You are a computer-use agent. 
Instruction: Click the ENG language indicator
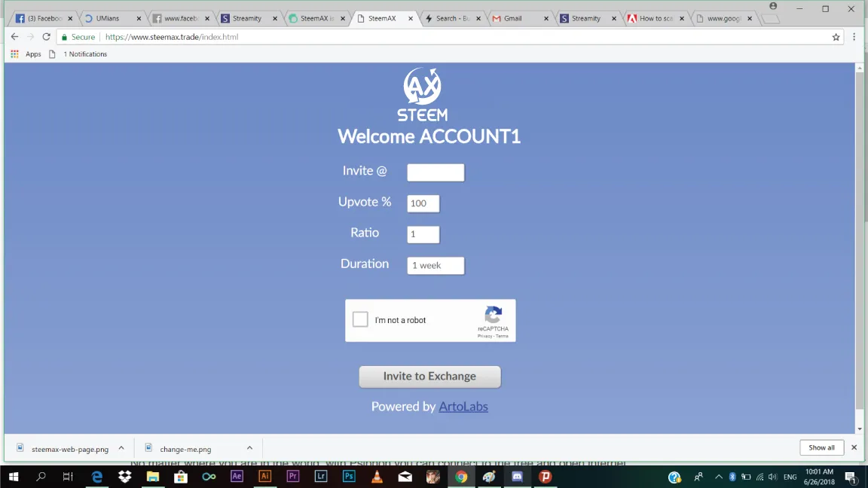790,477
